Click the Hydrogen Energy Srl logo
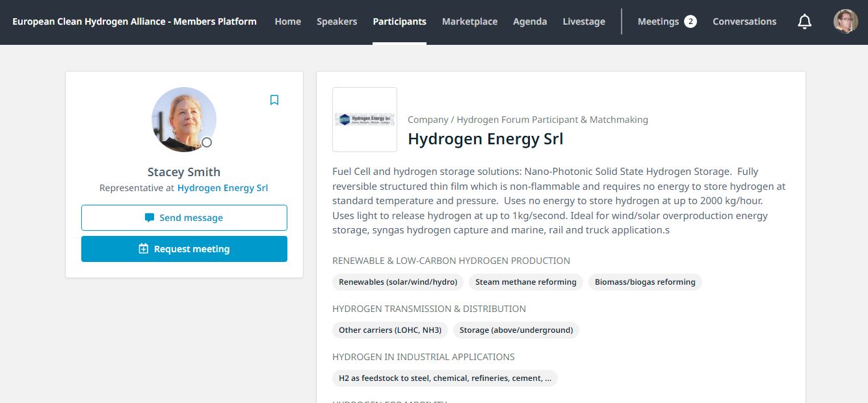Image resolution: width=868 pixels, height=403 pixels. tap(365, 120)
